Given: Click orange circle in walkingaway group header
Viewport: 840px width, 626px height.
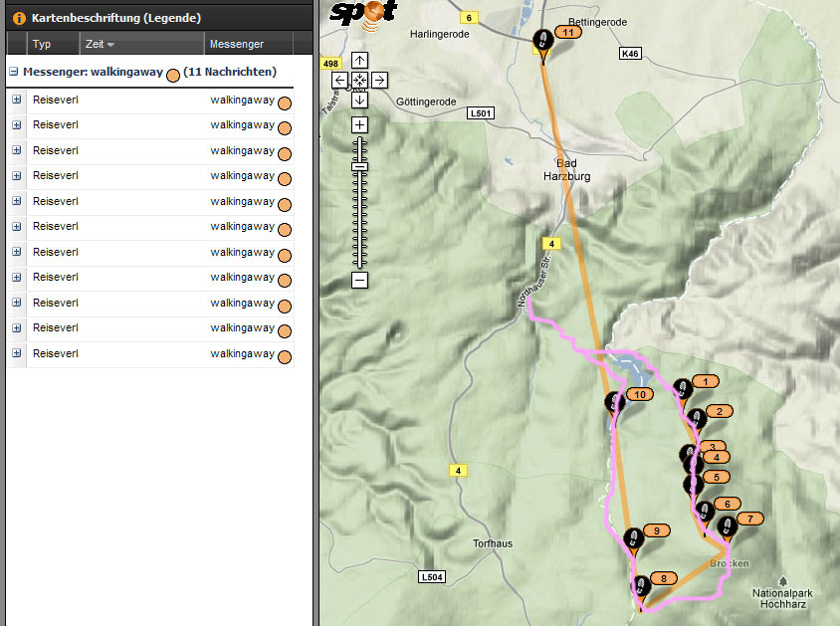Looking at the screenshot, I should (173, 75).
